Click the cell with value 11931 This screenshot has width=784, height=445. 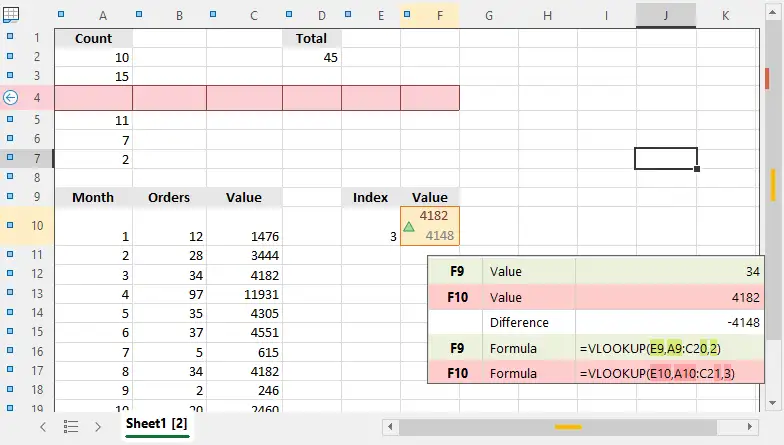[244, 294]
